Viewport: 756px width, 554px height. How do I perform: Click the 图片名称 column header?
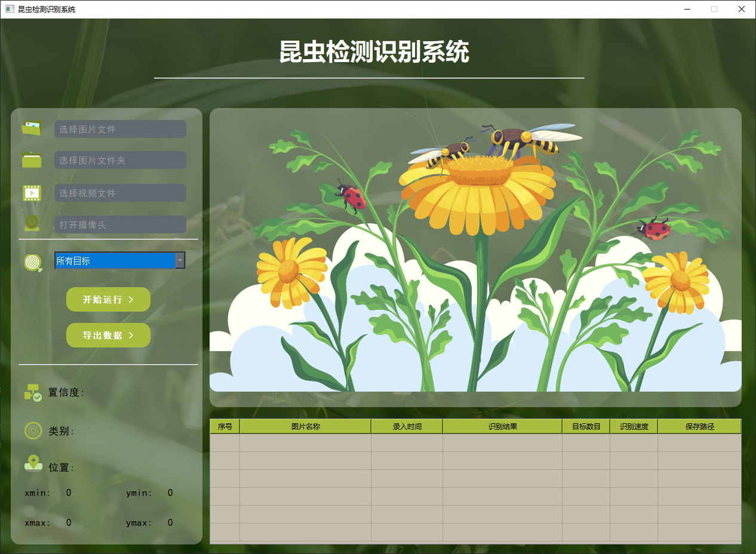tap(306, 426)
